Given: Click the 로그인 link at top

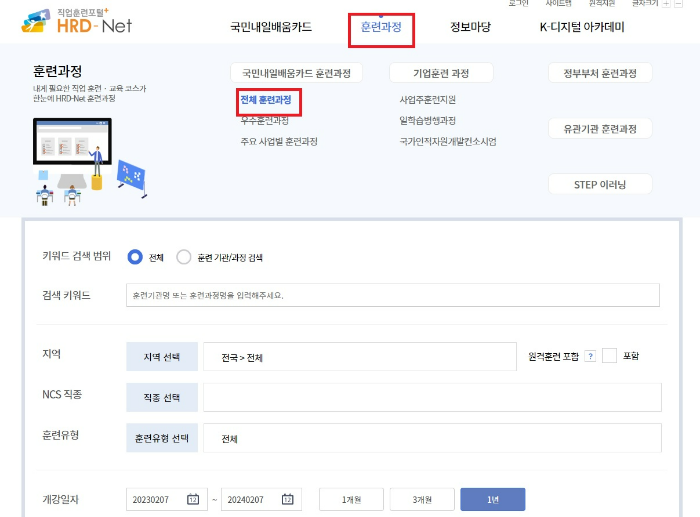Looking at the screenshot, I should [x=518, y=3].
